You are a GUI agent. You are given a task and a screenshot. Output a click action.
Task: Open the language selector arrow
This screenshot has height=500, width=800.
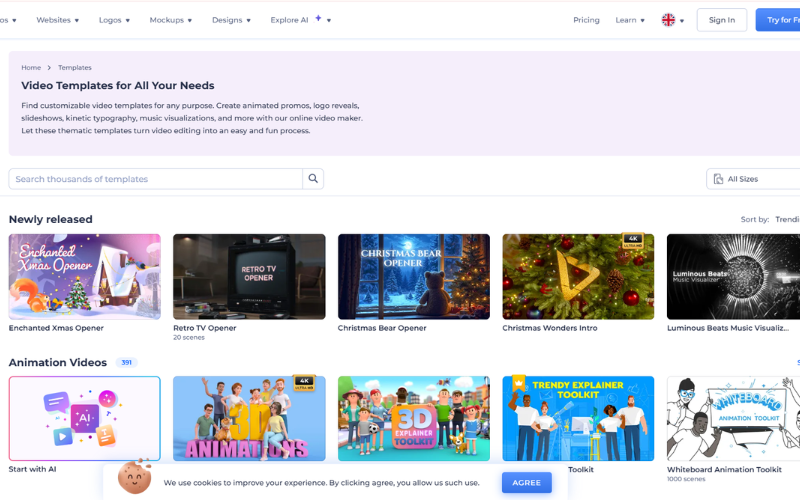pos(682,21)
